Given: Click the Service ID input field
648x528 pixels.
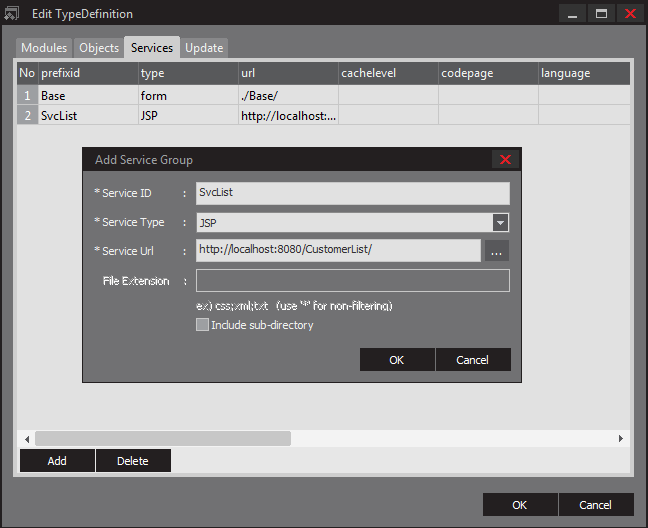Looking at the screenshot, I should (353, 193).
